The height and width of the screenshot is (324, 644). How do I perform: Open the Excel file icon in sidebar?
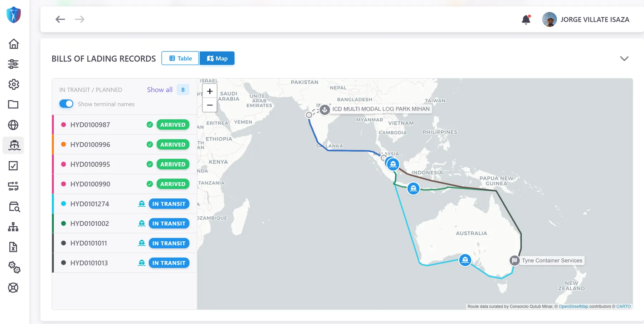click(14, 247)
